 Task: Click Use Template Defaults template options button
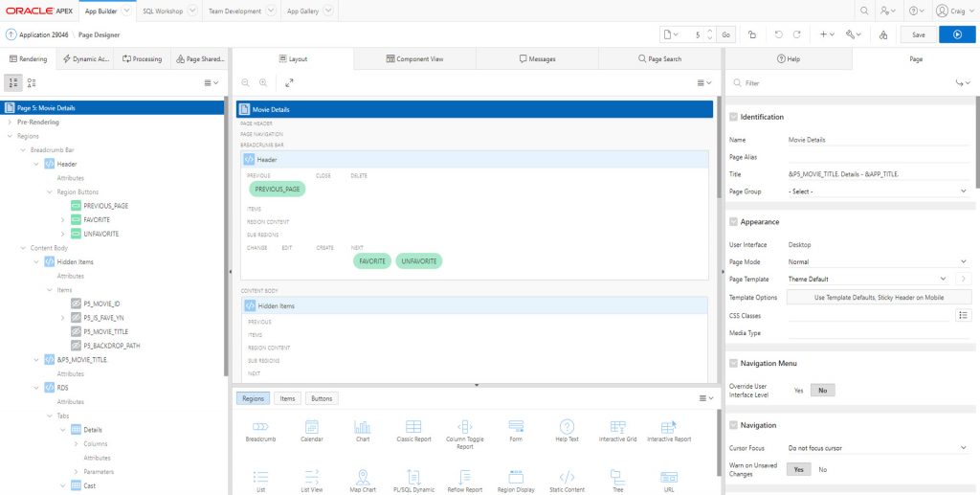point(879,298)
